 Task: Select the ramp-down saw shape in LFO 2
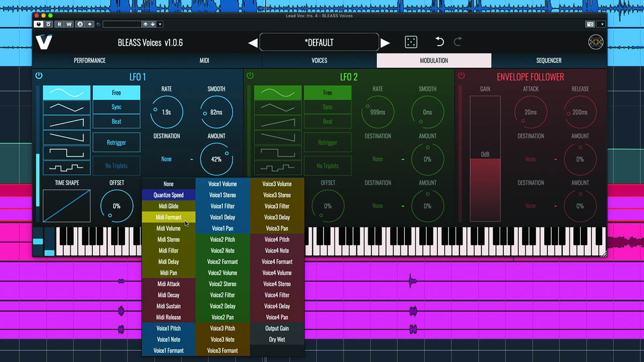pos(277,137)
